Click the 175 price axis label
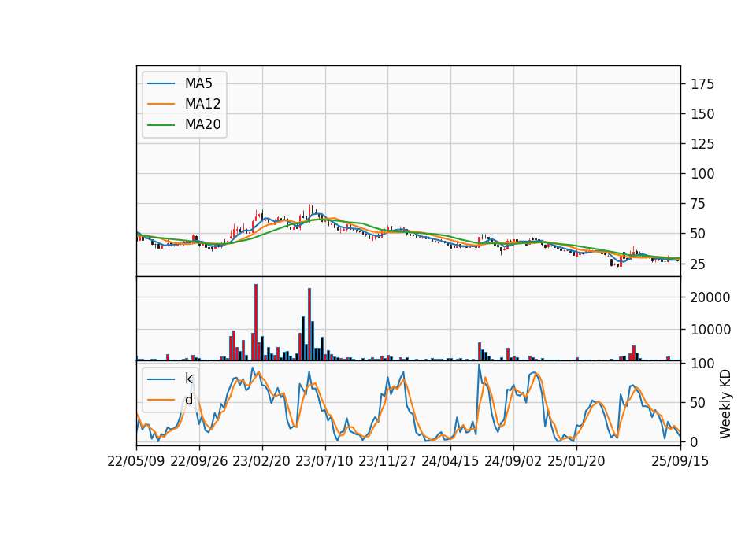Screen dimensions: 756x543 [x=702, y=84]
